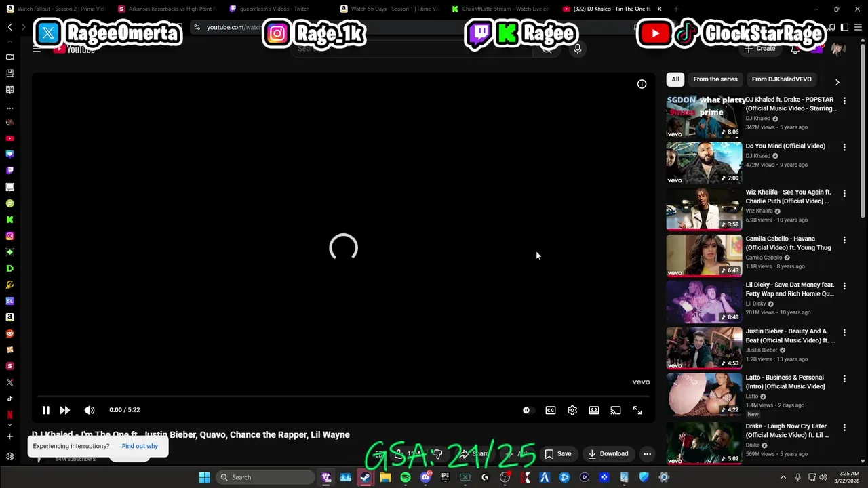868x488 pixels.
Task: Show more filter chips with arrow
Action: 837,82
